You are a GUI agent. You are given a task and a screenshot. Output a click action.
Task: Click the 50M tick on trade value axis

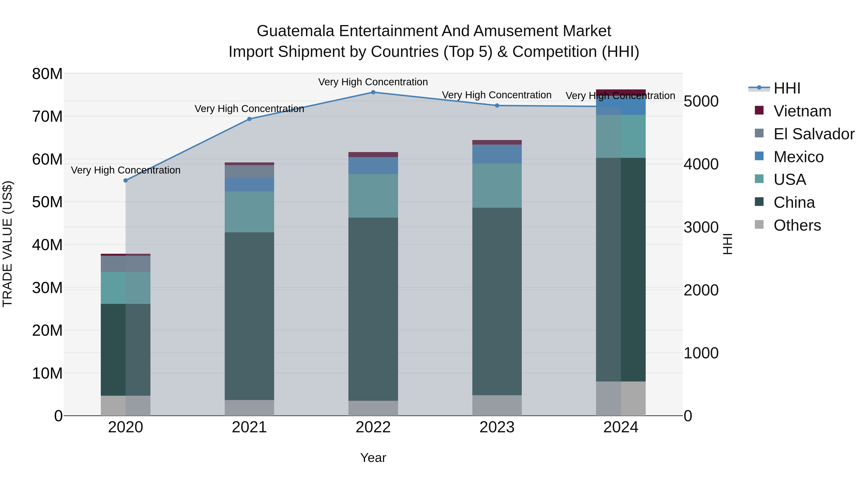tap(47, 202)
